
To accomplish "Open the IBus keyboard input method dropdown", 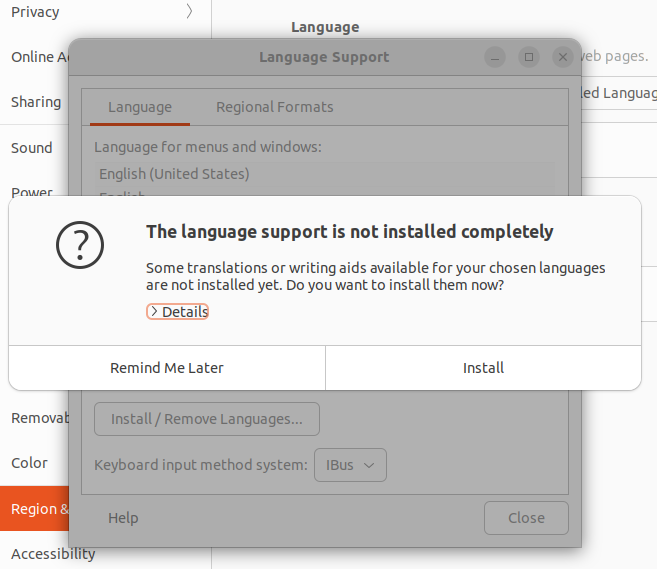I will [350, 465].
